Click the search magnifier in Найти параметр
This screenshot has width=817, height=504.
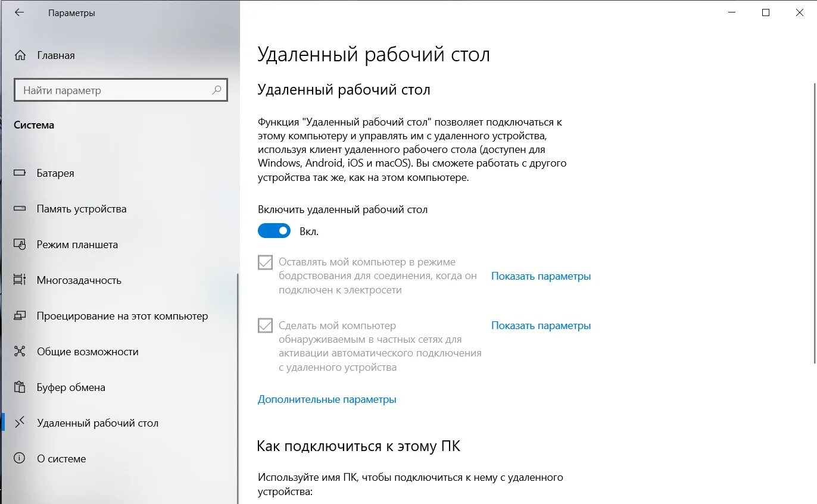point(216,90)
